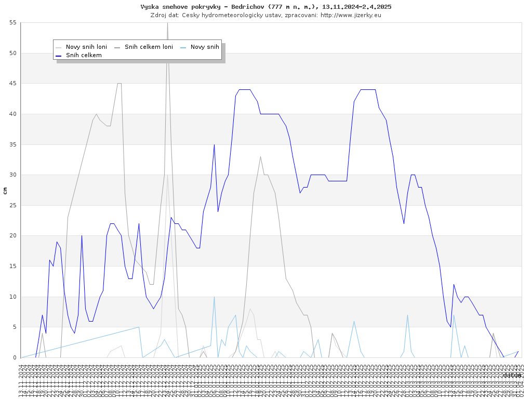
Task: Select the 'Novy snih' legend label
Action: pos(205,47)
